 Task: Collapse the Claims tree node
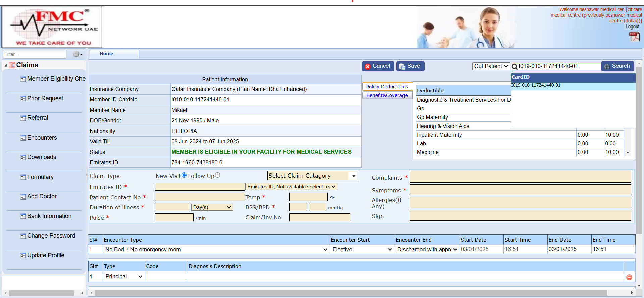click(x=6, y=66)
